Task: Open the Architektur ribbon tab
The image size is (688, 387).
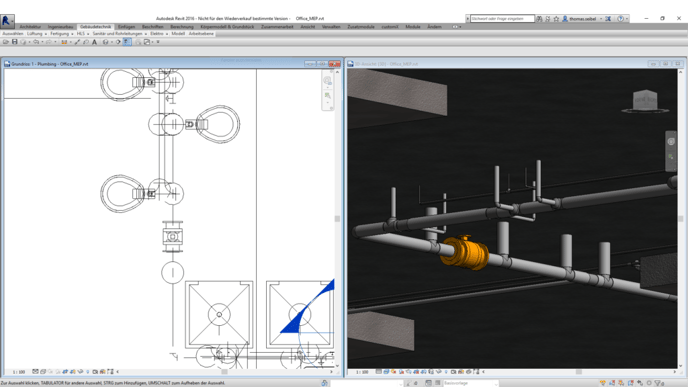Action: click(30, 27)
